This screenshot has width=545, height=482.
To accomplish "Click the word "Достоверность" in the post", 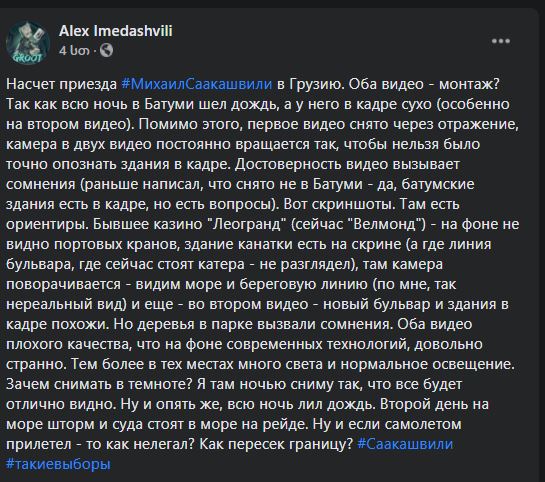I will [x=288, y=164].
